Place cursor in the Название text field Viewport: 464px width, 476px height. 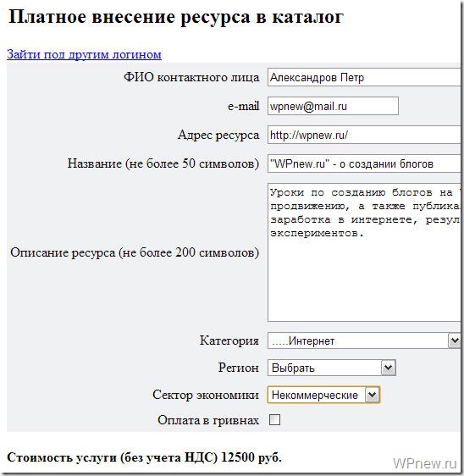pyautogui.click(x=364, y=163)
